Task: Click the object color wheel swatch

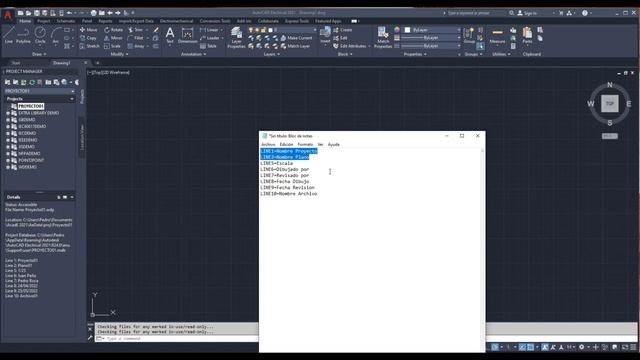Action: click(397, 30)
